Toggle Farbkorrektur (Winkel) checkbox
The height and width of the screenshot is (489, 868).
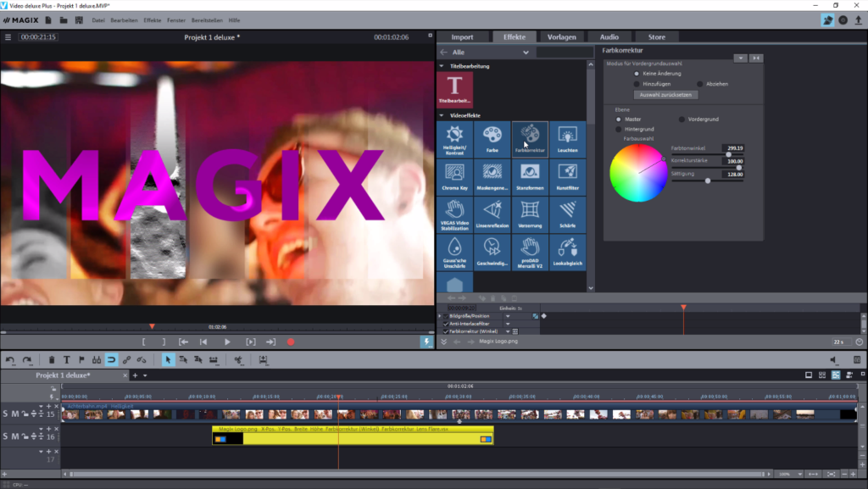click(446, 331)
